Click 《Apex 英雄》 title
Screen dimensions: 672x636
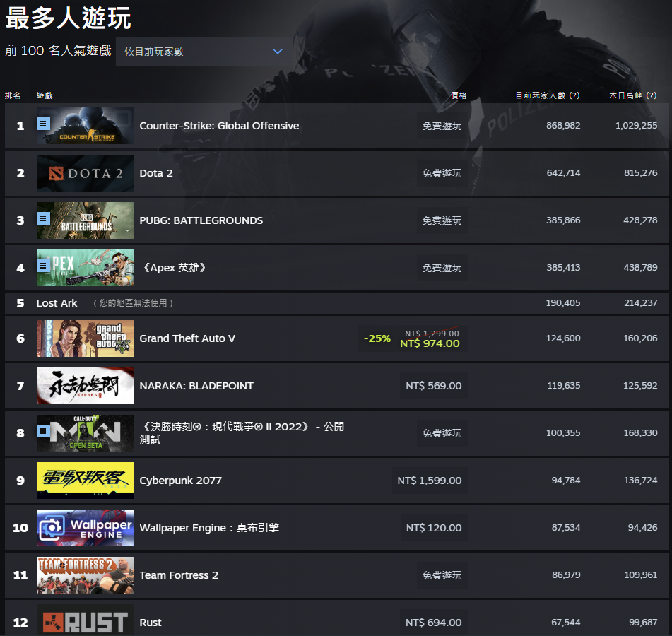(174, 268)
